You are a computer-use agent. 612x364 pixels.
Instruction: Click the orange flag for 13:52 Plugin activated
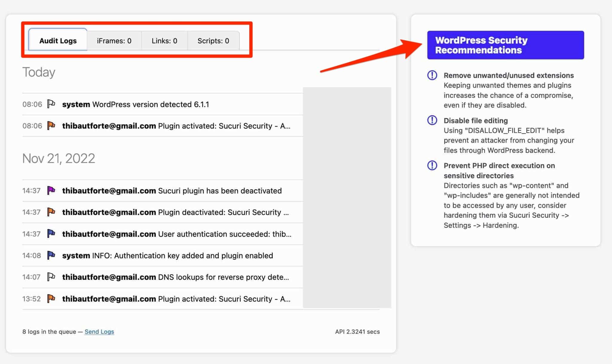[x=51, y=298]
